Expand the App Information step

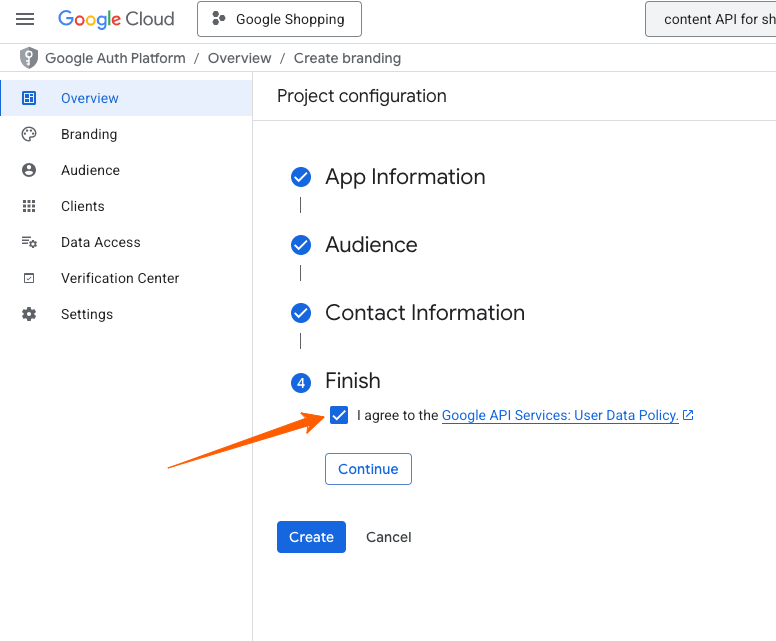pyautogui.click(x=405, y=177)
